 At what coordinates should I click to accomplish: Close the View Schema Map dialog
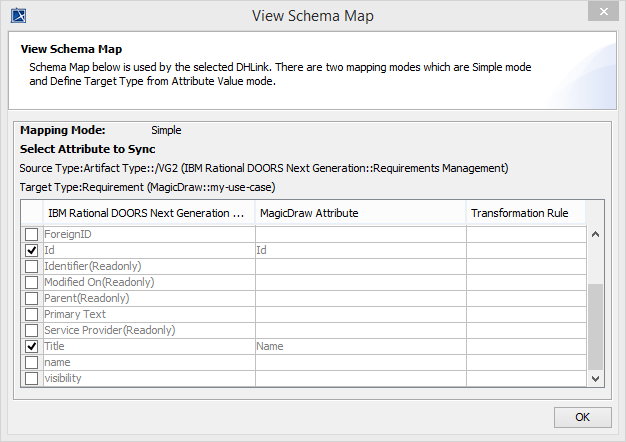click(600, 14)
